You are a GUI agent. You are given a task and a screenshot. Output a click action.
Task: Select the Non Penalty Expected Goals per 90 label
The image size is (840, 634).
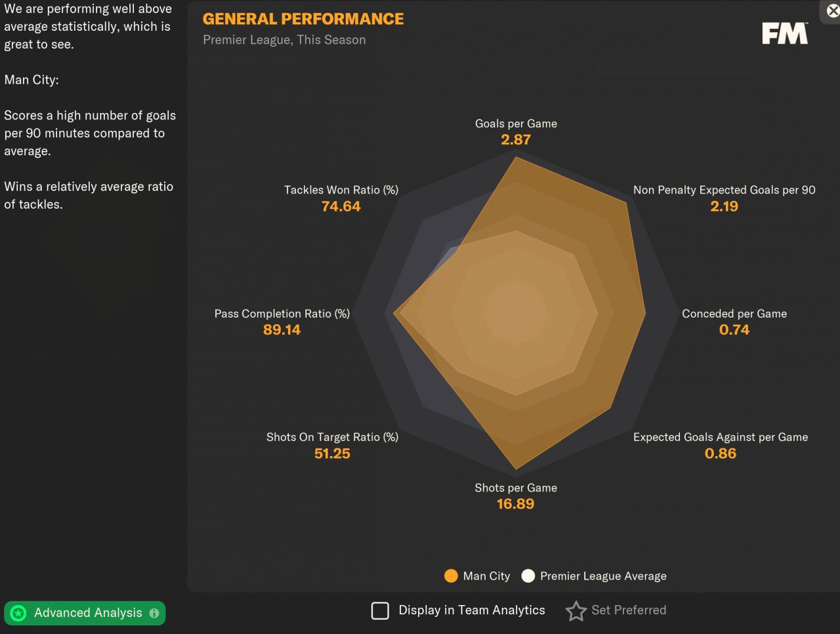pos(724,190)
